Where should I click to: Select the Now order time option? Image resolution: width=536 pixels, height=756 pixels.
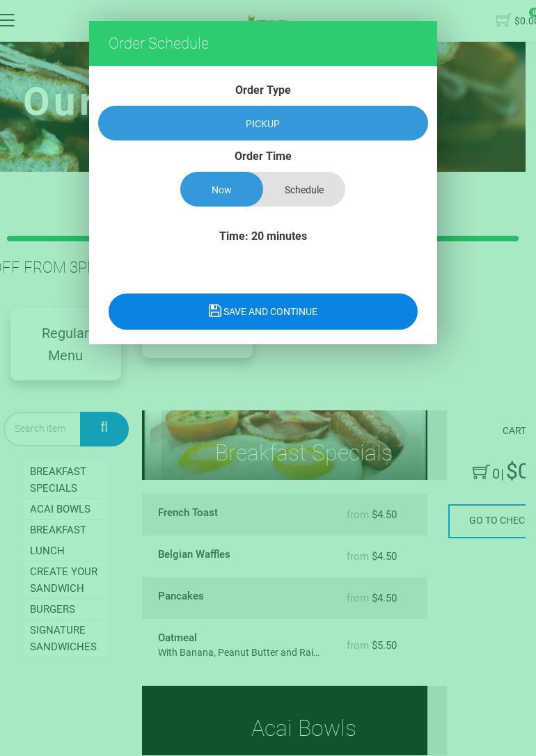[x=221, y=189]
